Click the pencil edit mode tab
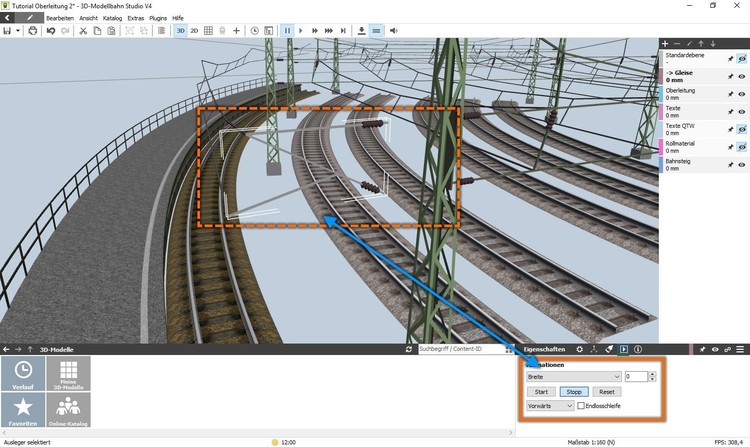 (x=30, y=18)
